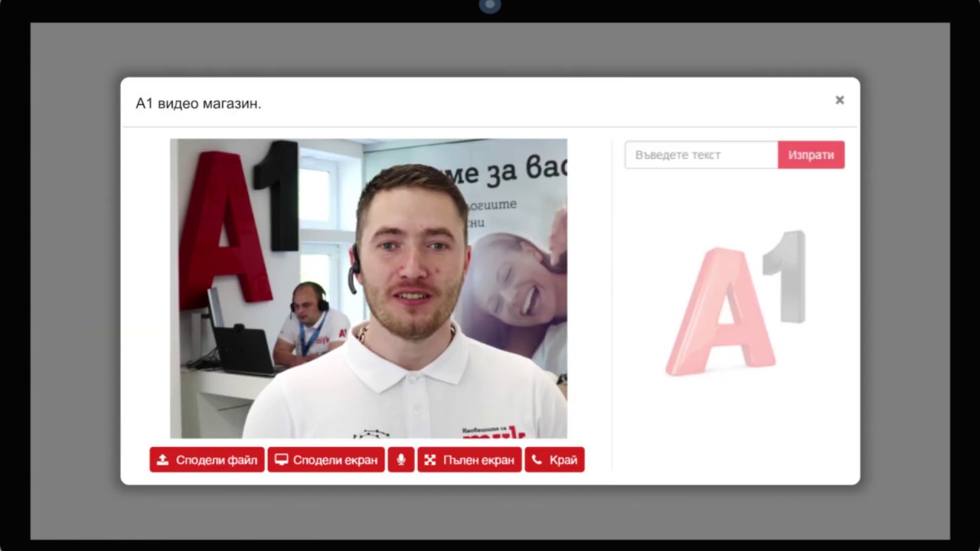Start screen sharing with Сподели екран
This screenshot has height=551, width=980.
[326, 460]
